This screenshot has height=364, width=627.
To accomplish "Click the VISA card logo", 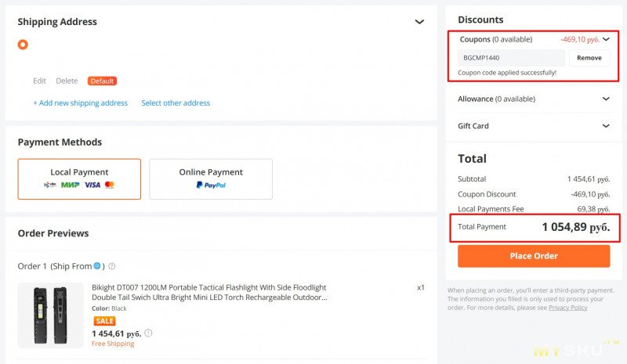I will 92,185.
